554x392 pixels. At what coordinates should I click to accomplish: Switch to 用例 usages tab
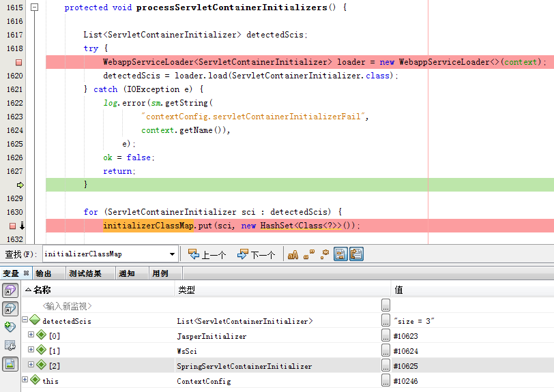160,273
